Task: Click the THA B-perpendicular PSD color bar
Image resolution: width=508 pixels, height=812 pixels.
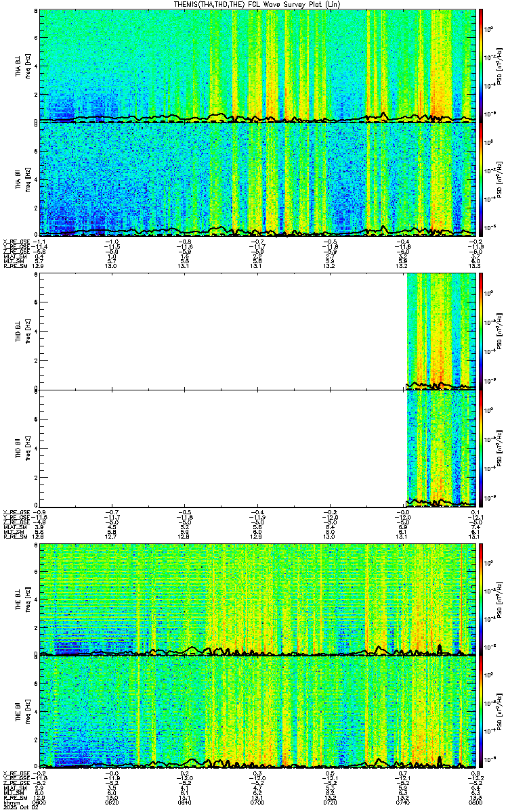Action: [481, 65]
